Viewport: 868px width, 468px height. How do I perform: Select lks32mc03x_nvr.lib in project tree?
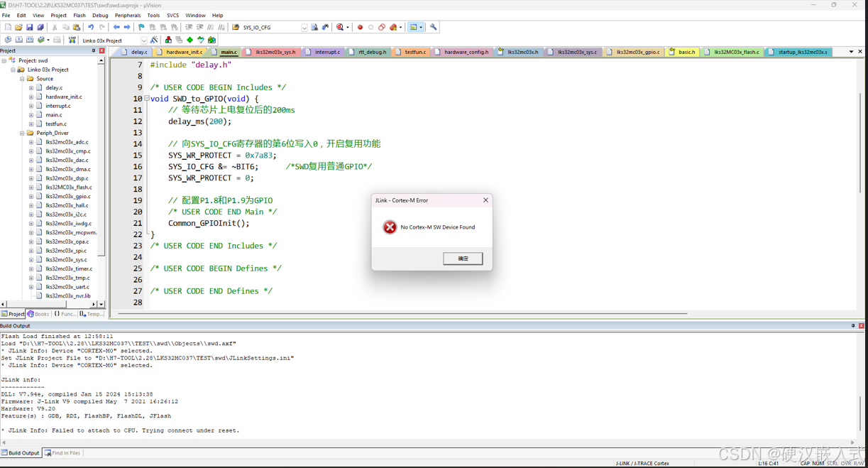[x=68, y=296]
